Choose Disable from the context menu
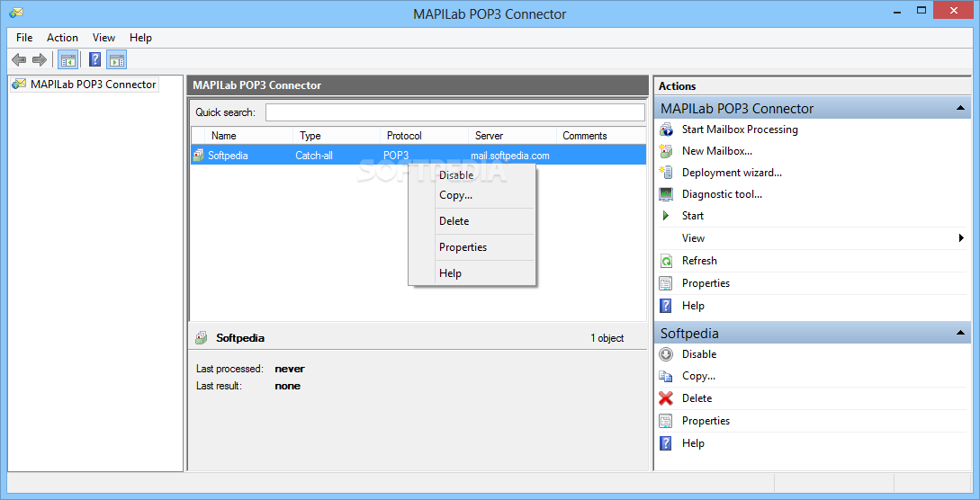This screenshot has height=500, width=980. click(x=472, y=175)
